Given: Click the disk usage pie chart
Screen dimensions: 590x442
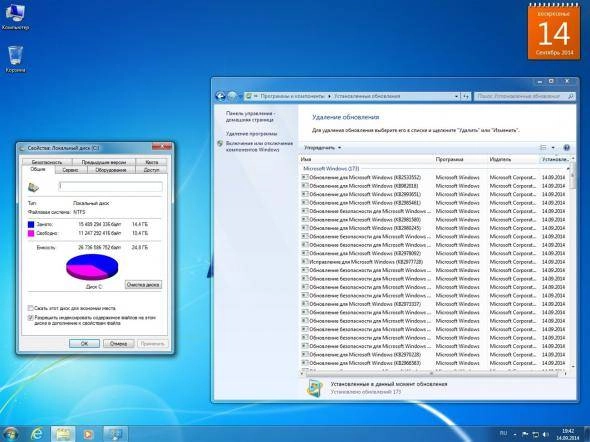Looking at the screenshot, I should [x=92, y=266].
